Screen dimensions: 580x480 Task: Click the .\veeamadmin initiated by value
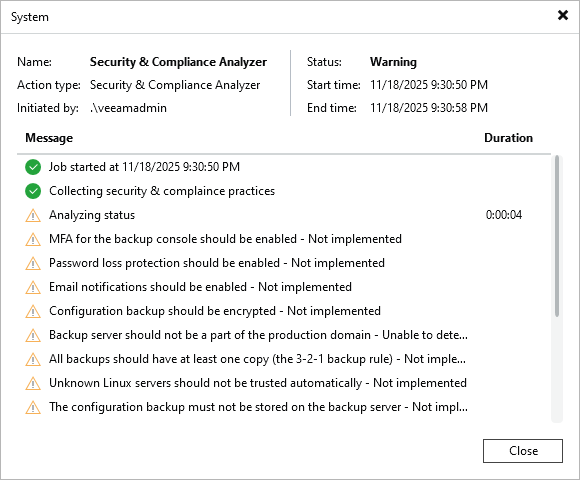(128, 108)
